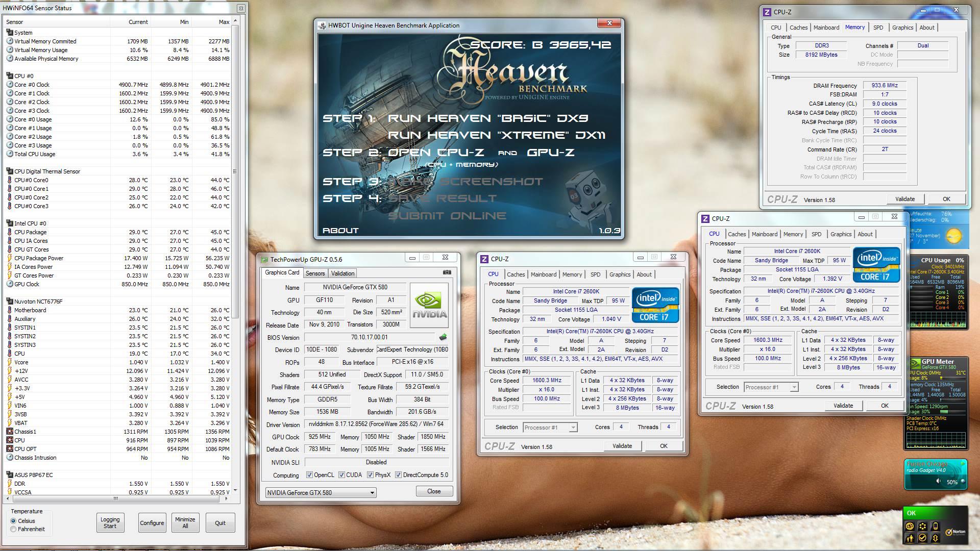This screenshot has width=980, height=551.
Task: Open SPD tab in the CPU-Z memory window
Action: 878,28
